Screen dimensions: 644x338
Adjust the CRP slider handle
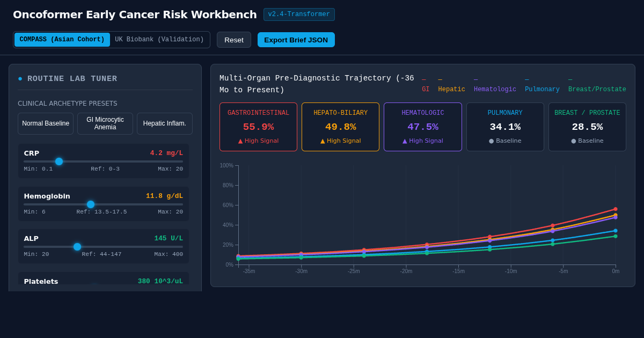[59, 161]
